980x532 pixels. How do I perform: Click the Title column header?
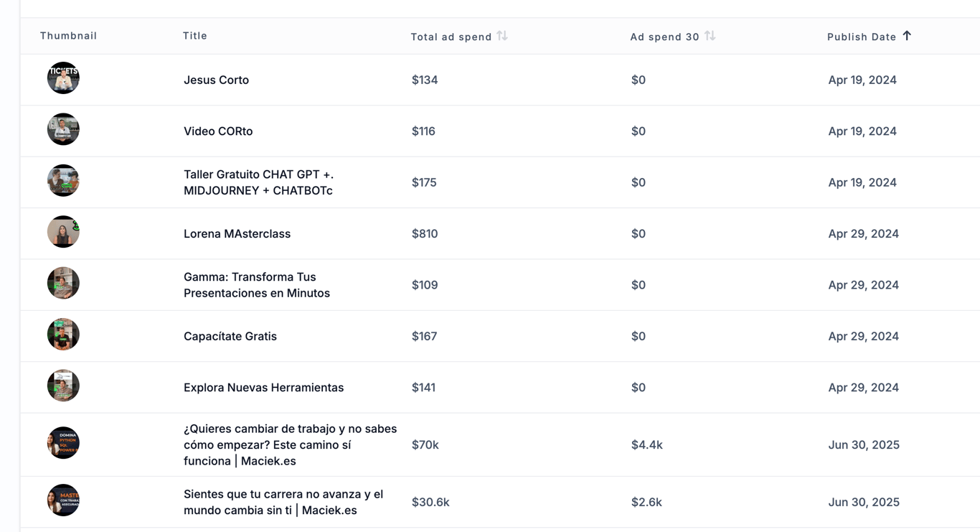195,36
